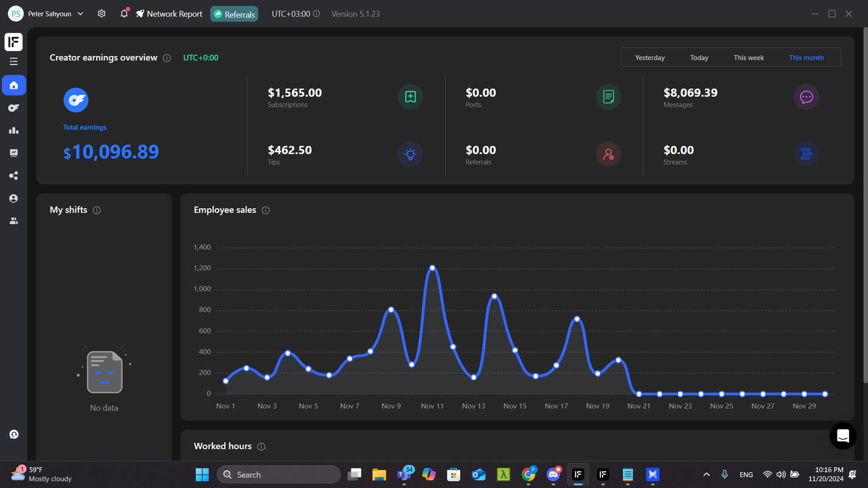Switch to This week time range
Viewport: 868px width, 488px height.
click(x=748, y=58)
